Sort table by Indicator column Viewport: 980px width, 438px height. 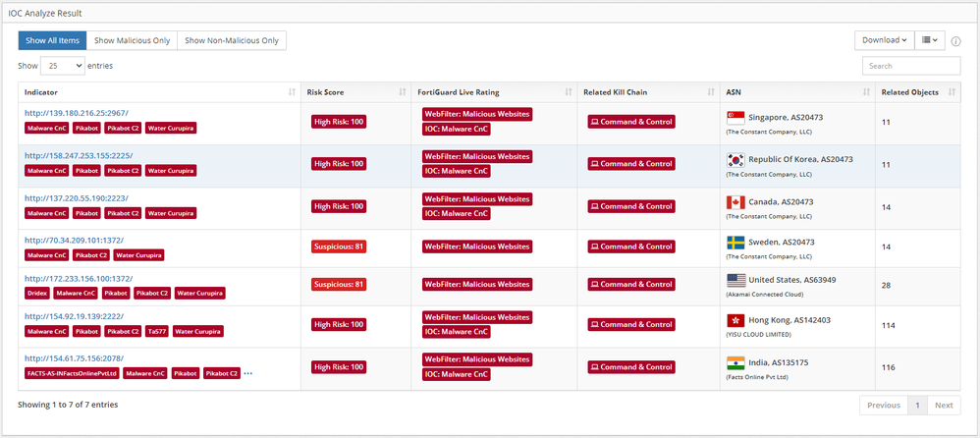[x=159, y=92]
